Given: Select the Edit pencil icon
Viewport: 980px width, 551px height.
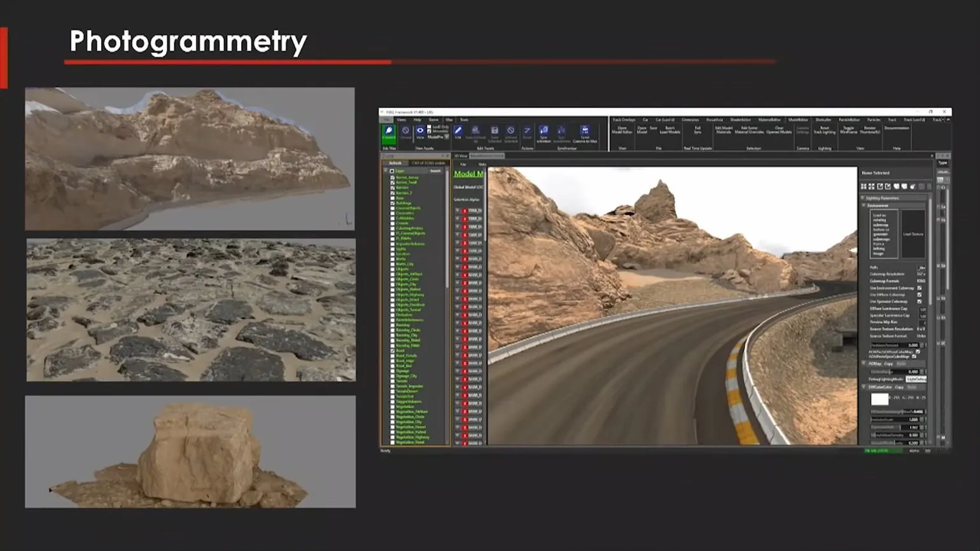Looking at the screenshot, I should 458,131.
